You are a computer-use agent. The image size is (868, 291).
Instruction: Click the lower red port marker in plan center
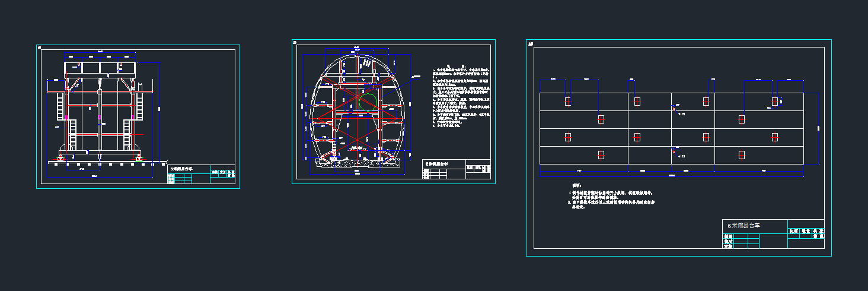[x=673, y=151]
